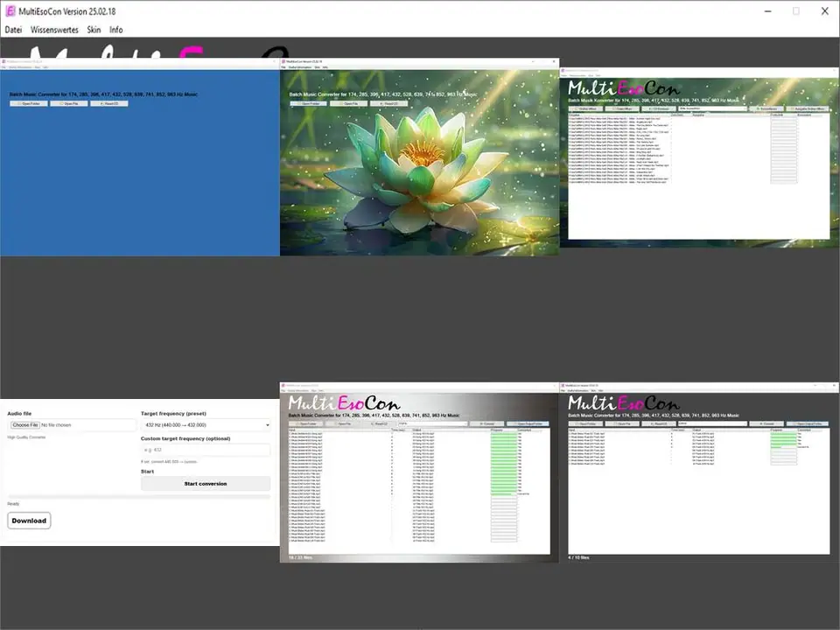
Task: Open the Wissenswertes menu
Action: pos(54,29)
